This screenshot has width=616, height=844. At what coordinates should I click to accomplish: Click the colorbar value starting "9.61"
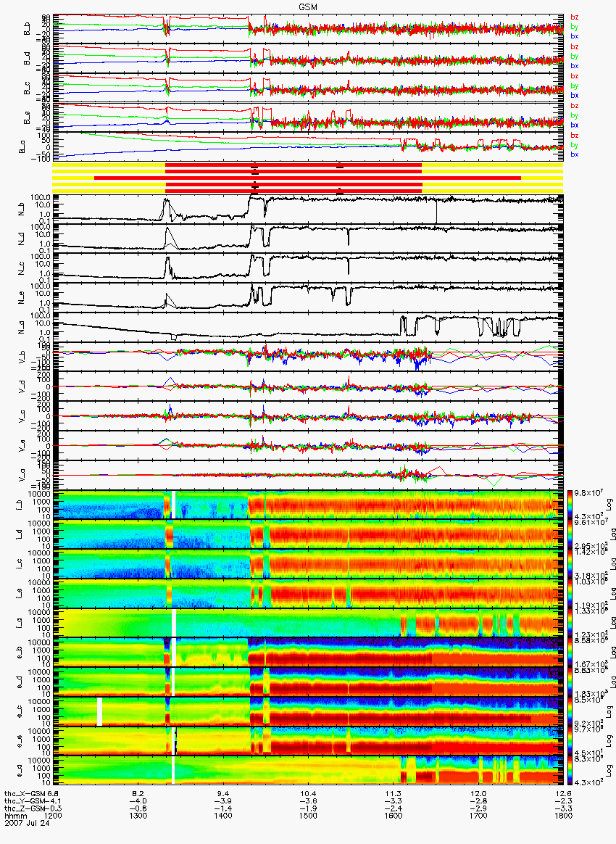coord(590,523)
